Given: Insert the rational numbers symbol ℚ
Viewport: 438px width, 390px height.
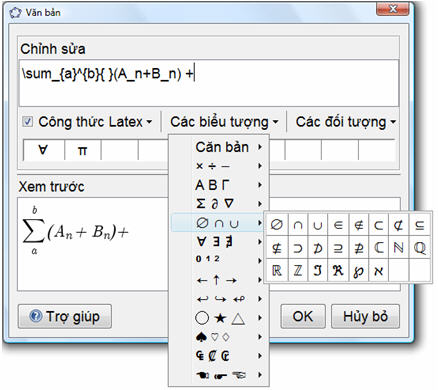Looking at the screenshot, I should pos(419,248).
